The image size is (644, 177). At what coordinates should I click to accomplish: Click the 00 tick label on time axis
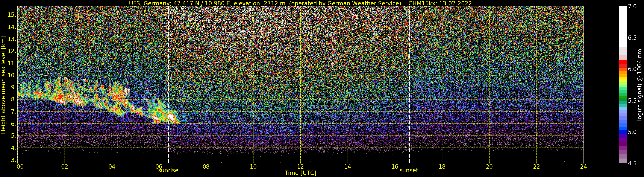click(20, 167)
